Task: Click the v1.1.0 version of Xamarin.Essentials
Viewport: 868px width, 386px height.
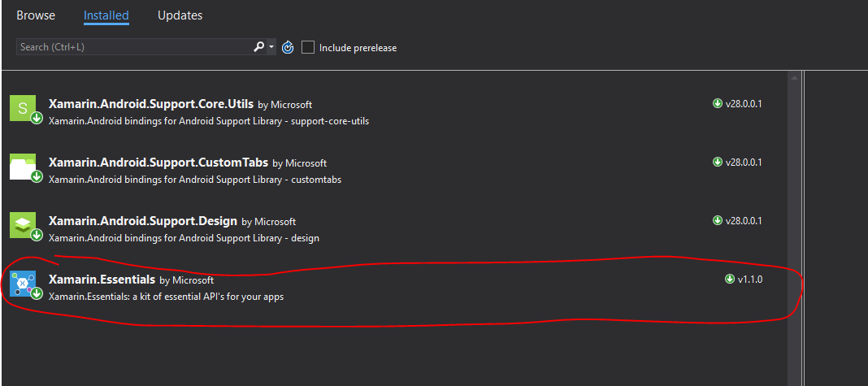Action: tap(750, 279)
